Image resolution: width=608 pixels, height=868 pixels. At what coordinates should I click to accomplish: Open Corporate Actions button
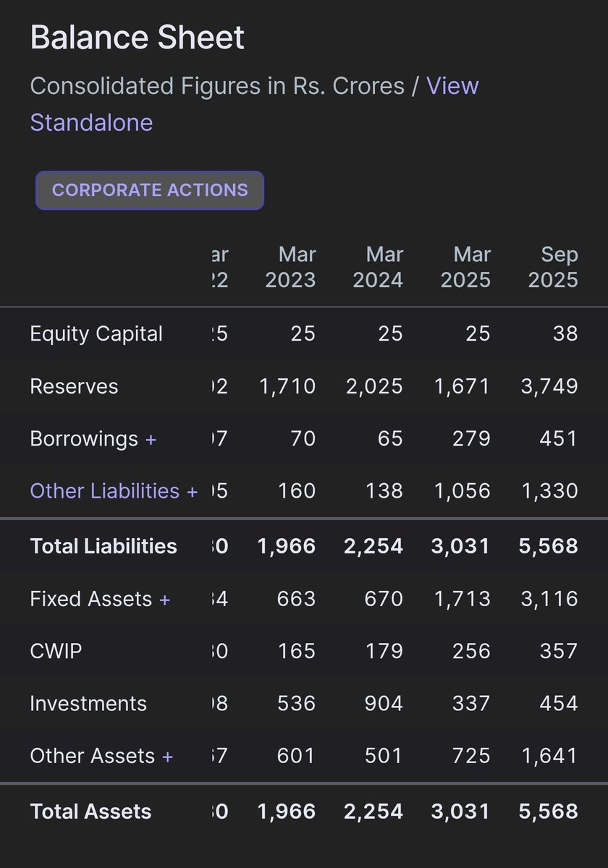tap(150, 190)
